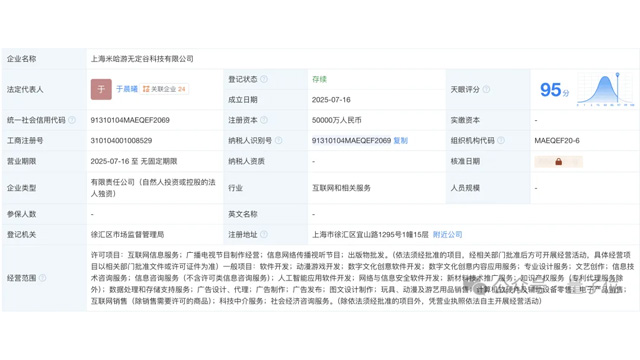This screenshot has width=640, height=360.
Task: Open 附近公司 nearby companies link
Action: (x=447, y=234)
